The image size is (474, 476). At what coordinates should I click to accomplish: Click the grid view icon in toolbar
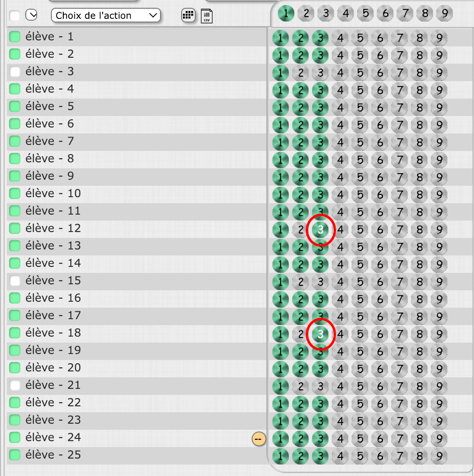(x=188, y=16)
